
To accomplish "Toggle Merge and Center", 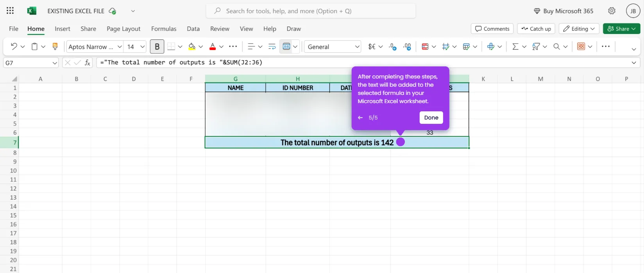I will pyautogui.click(x=286, y=46).
